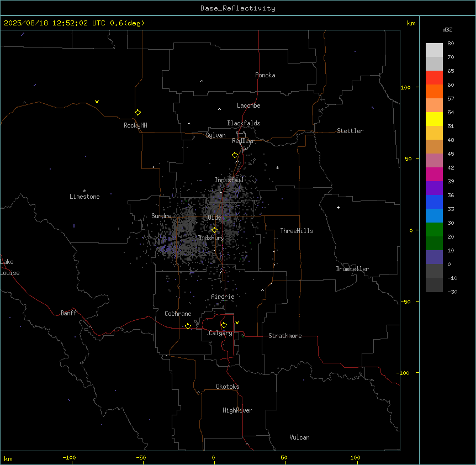The width and height of the screenshot is (476, 465).
Task: Click the yellow v marker right of Calgary diamond
Action: pyautogui.click(x=237, y=323)
